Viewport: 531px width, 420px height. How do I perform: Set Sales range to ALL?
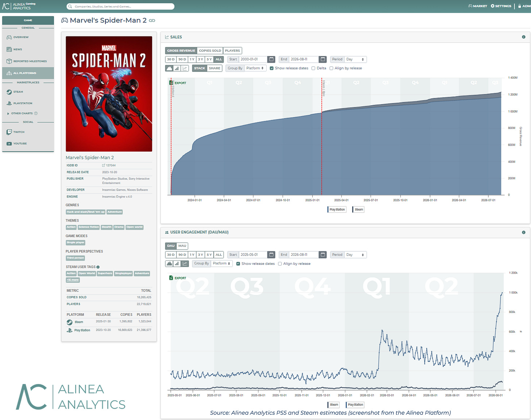[x=219, y=59]
